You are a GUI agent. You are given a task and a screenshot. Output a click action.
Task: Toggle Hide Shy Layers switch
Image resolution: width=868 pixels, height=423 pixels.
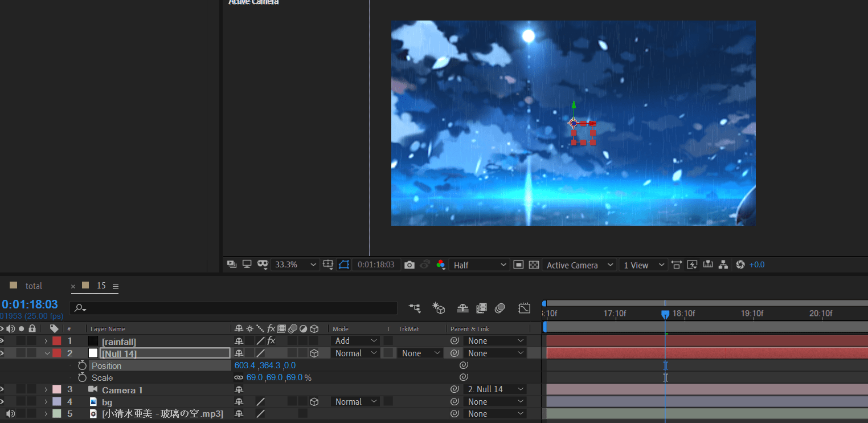coord(462,308)
